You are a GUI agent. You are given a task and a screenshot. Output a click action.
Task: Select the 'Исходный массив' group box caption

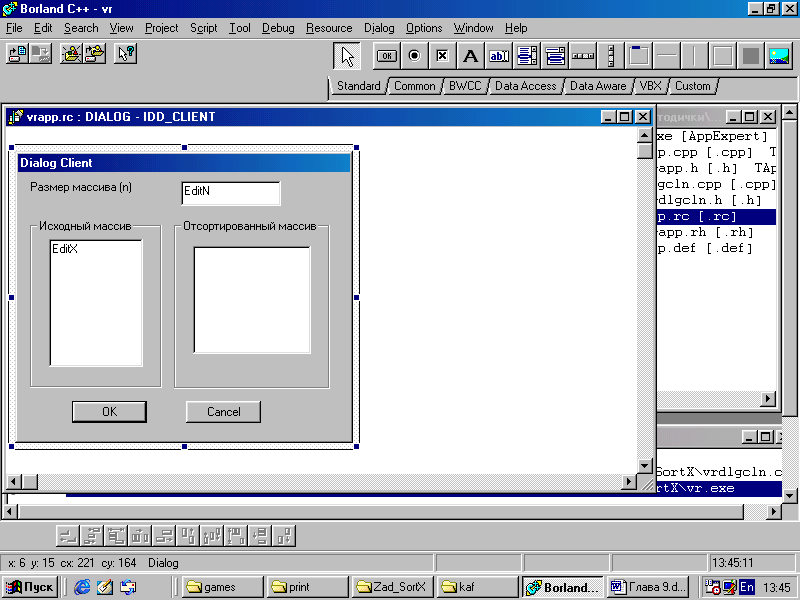(x=85, y=226)
